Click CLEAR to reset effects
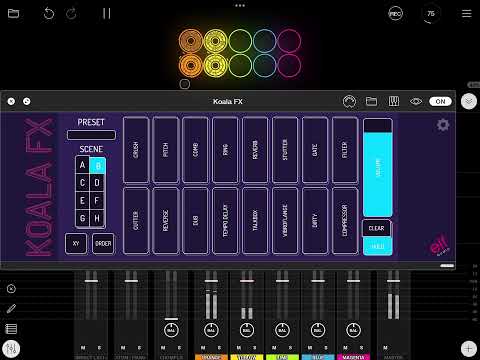 (377, 228)
